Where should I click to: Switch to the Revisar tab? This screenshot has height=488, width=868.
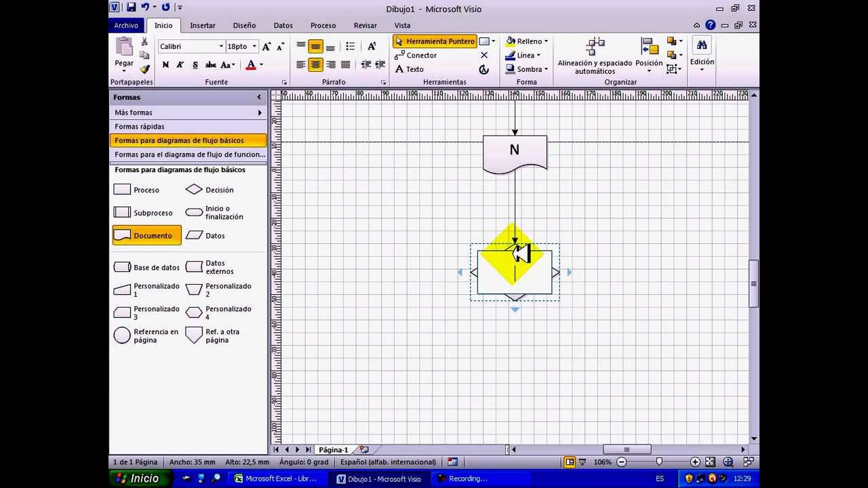click(x=366, y=26)
